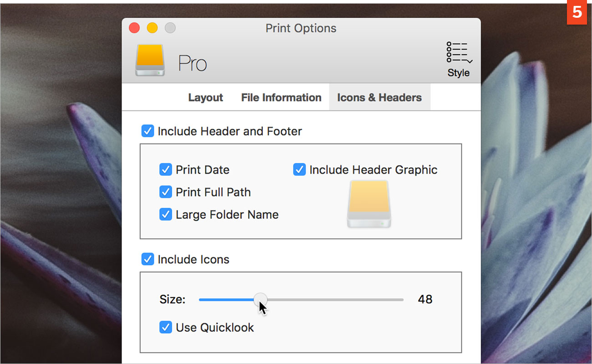The width and height of the screenshot is (592, 364).
Task: Minimize the window with the yellow button
Action: [x=152, y=28]
